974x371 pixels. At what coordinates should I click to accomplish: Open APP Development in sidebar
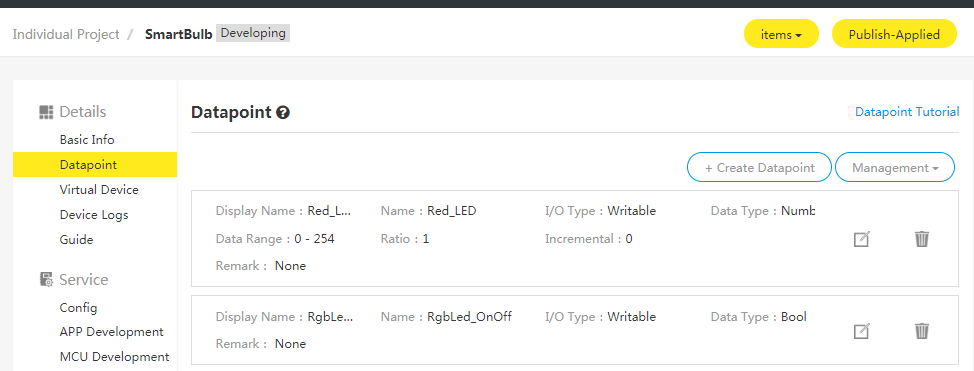[x=111, y=332]
